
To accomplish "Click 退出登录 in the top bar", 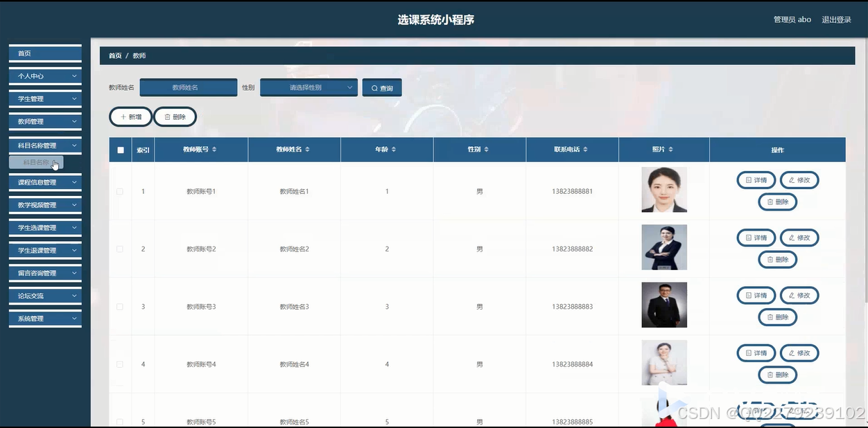I will (837, 19).
